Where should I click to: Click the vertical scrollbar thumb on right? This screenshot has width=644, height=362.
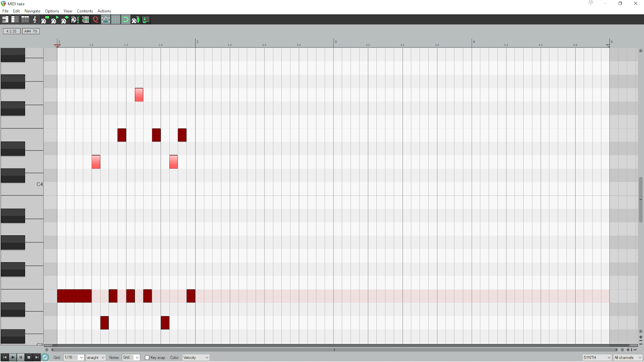click(x=640, y=200)
